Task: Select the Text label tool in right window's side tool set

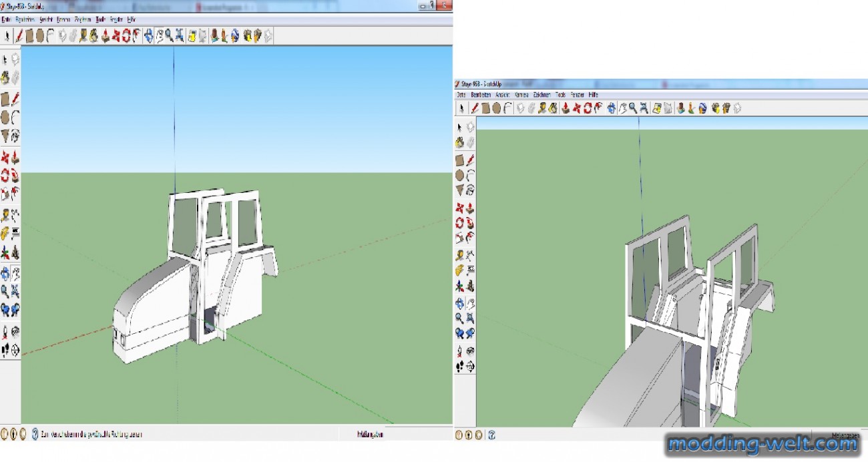Action: click(470, 269)
